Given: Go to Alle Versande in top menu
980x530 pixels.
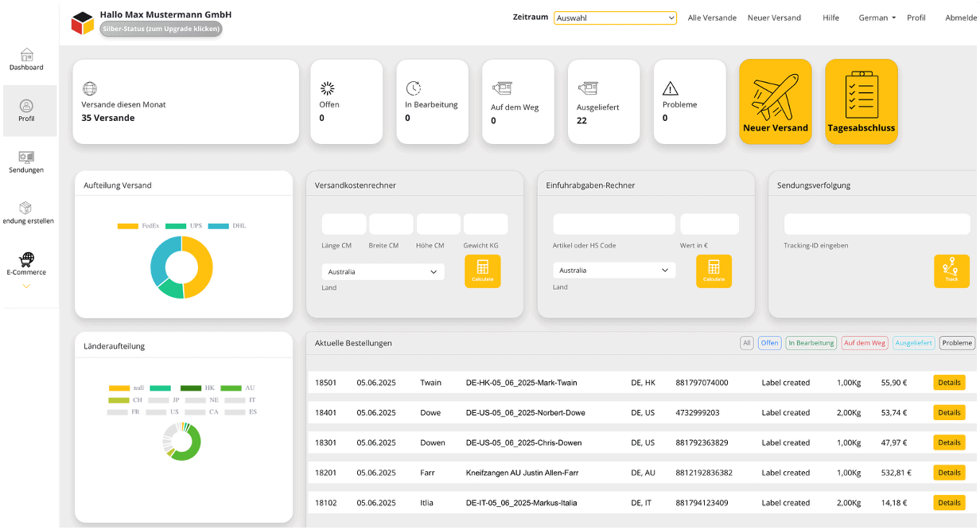Looking at the screenshot, I should click(712, 18).
